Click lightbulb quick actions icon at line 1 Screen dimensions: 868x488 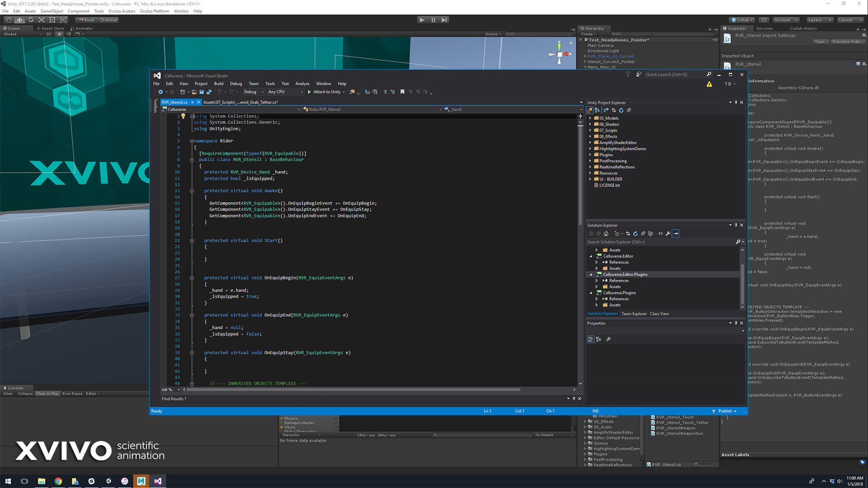(183, 116)
